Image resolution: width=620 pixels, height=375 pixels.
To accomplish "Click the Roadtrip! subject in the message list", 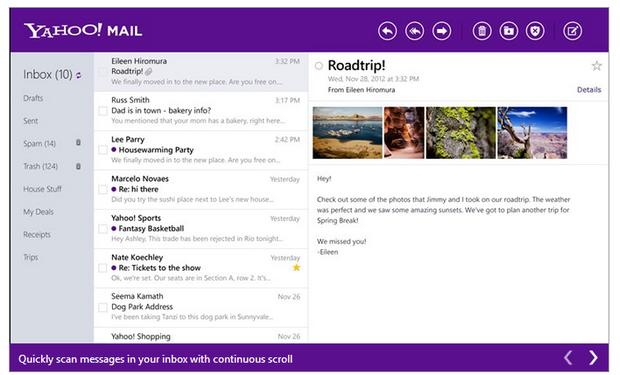I will 127,72.
